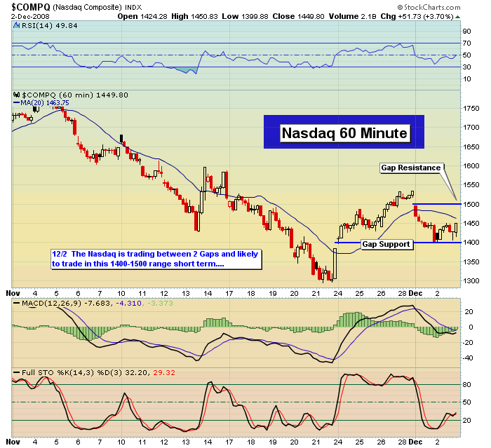Click the $COMPQ ticker symbol title
This screenshot has width=491, height=448.
pos(31,7)
